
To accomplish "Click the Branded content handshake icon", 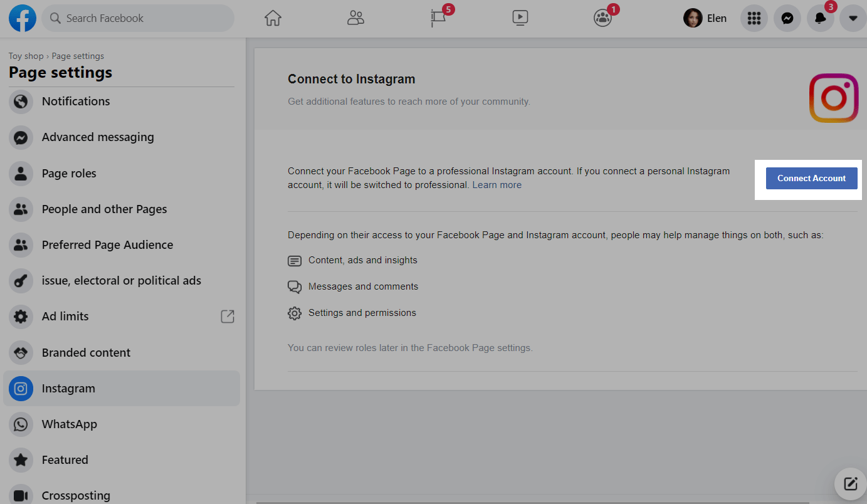I will click(21, 353).
